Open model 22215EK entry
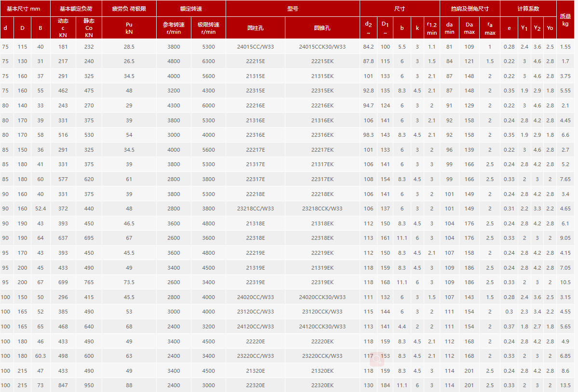 point(322,61)
